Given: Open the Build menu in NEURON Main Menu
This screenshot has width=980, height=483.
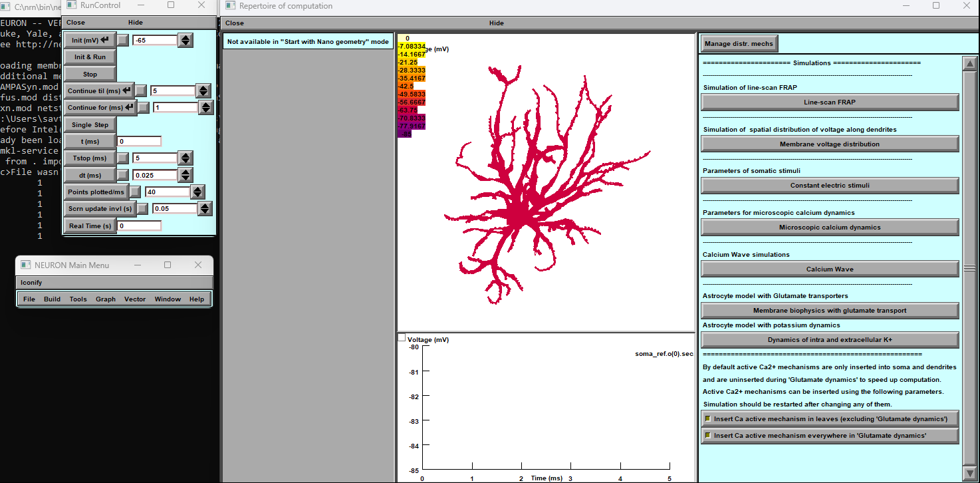Looking at the screenshot, I should tap(52, 299).
